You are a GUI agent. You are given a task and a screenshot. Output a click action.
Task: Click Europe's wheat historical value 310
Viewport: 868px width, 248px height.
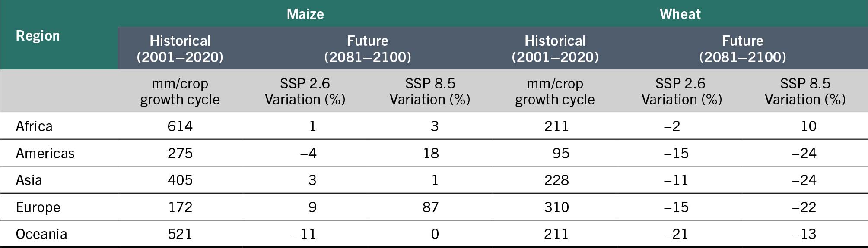(556, 207)
